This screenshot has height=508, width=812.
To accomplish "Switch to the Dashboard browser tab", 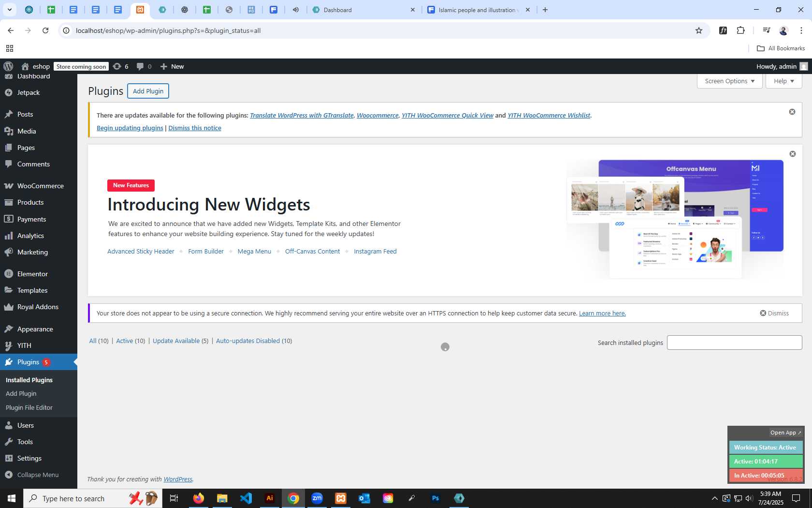I will coord(363,10).
